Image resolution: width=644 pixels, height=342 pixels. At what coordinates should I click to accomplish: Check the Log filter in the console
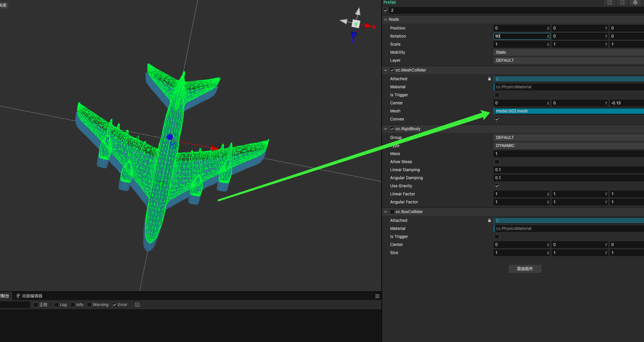click(56, 305)
